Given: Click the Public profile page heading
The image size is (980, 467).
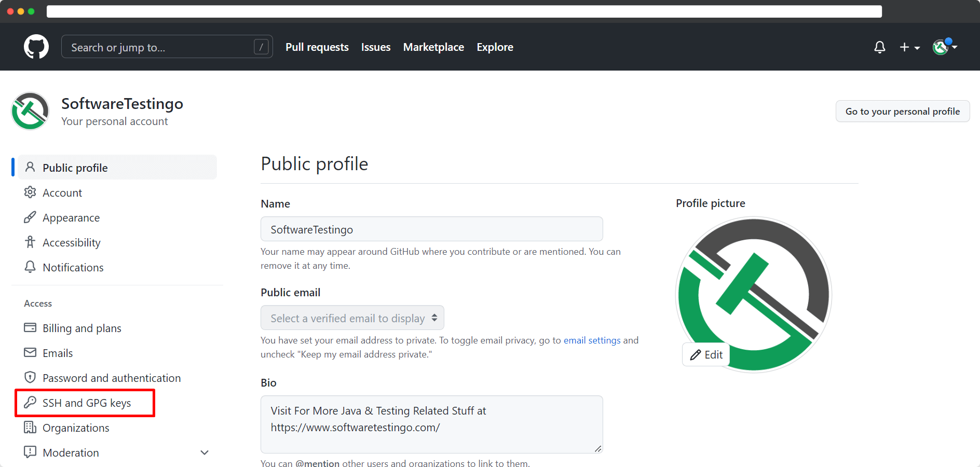Looking at the screenshot, I should click(x=315, y=164).
